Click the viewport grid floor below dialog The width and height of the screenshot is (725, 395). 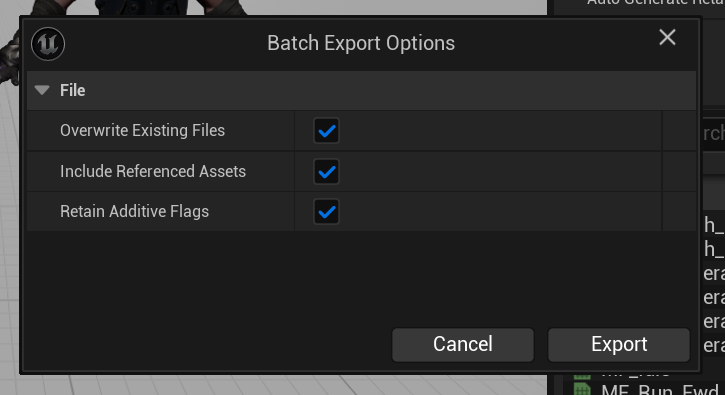[277, 385]
